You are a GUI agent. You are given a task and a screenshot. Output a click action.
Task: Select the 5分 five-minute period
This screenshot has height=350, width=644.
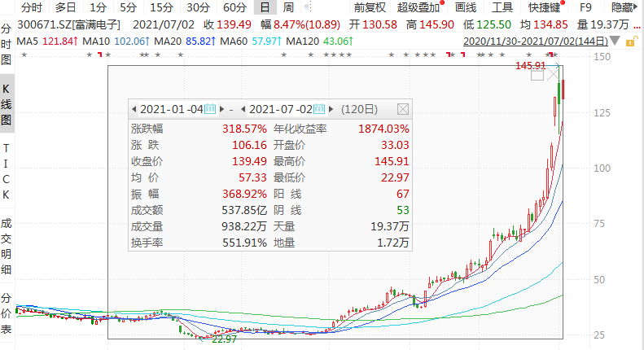click(x=128, y=7)
